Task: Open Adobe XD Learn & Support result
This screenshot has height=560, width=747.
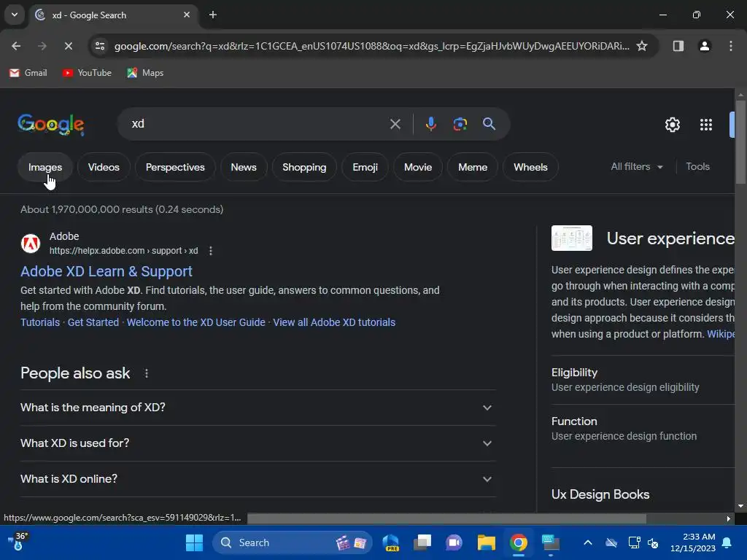Action: pyautogui.click(x=107, y=271)
